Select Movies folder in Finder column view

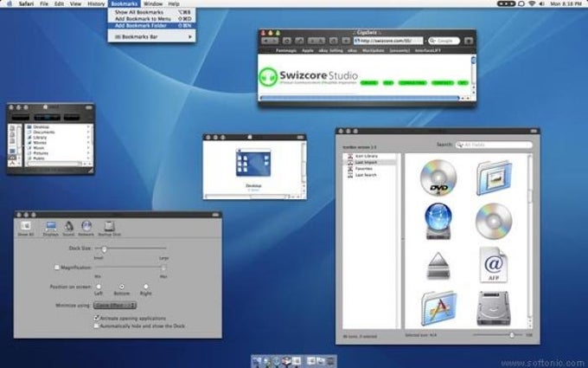click(x=40, y=143)
